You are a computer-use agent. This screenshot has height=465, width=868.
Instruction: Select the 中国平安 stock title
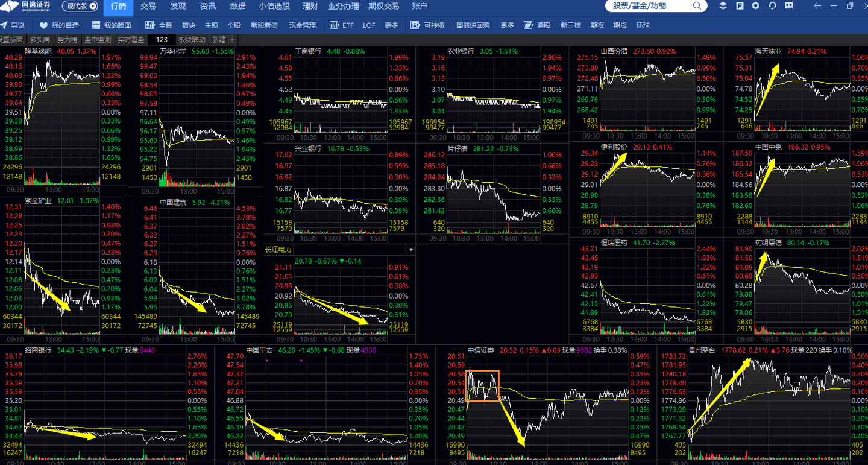(x=260, y=350)
